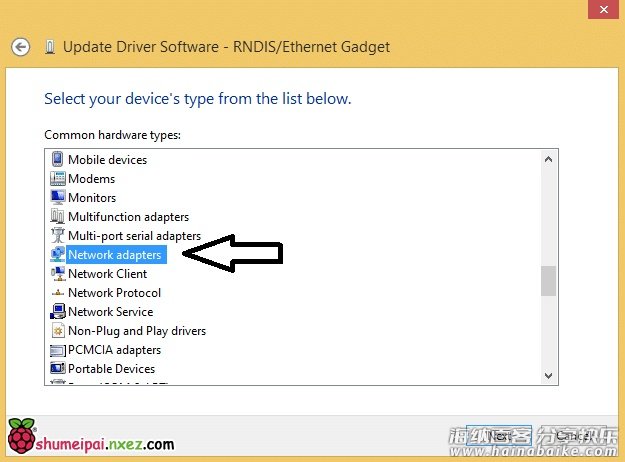Image resolution: width=625 pixels, height=462 pixels.
Task: Pick Non-Plug and Play drivers
Action: [136, 331]
